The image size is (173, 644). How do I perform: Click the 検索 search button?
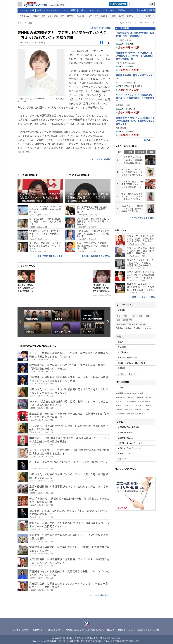click(152, 4)
